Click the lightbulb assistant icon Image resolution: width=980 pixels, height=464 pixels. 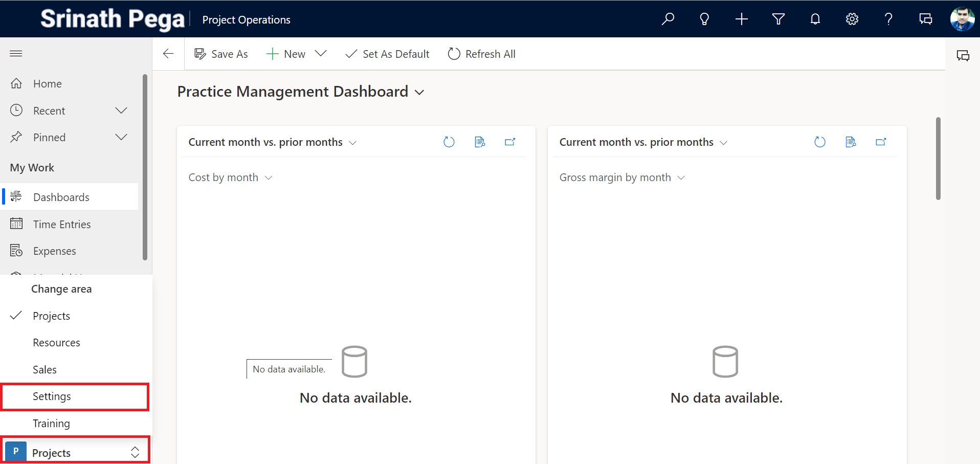click(704, 19)
